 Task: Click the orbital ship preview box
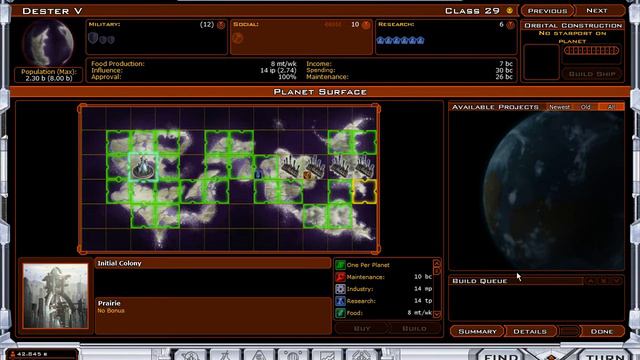click(541, 62)
